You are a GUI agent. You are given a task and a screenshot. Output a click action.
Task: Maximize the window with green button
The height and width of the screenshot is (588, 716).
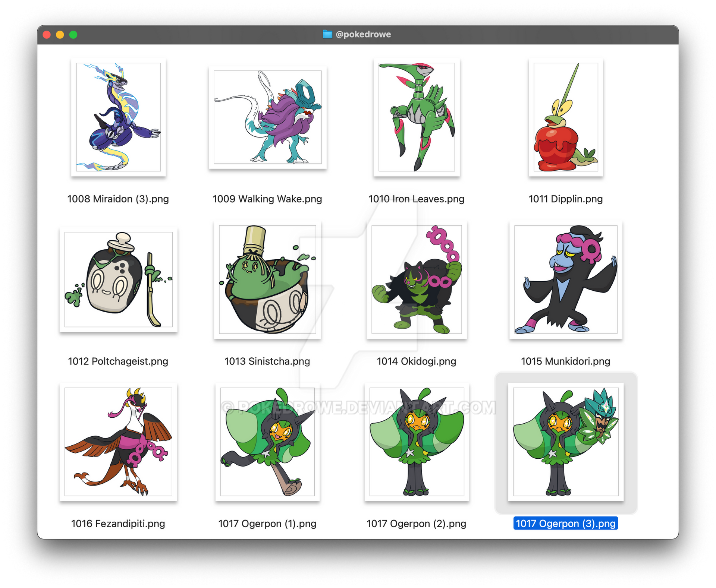click(73, 35)
